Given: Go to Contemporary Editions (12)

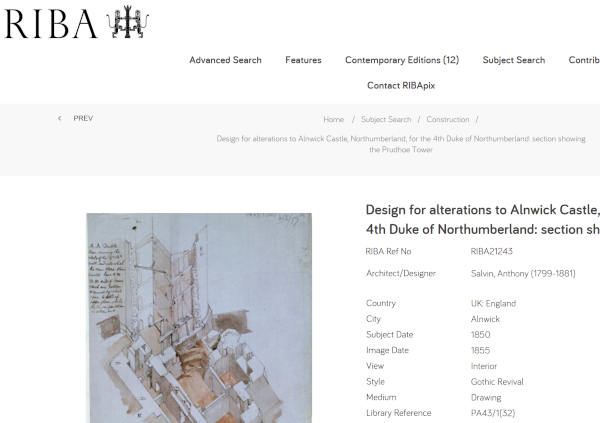Looking at the screenshot, I should (401, 60).
